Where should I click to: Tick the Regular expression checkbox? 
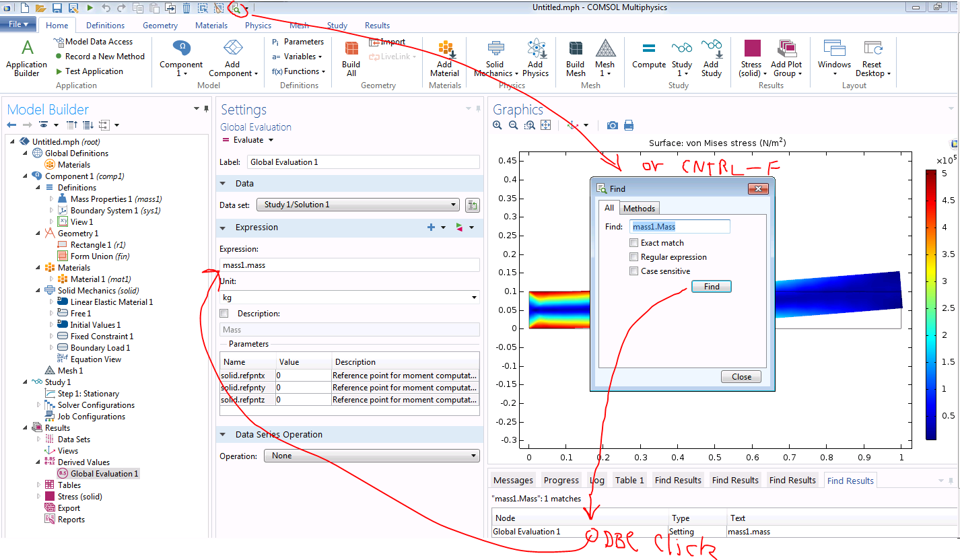coord(633,257)
